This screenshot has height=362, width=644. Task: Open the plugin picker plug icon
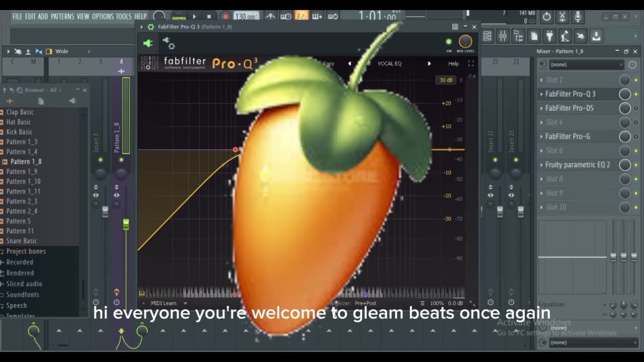click(x=549, y=36)
